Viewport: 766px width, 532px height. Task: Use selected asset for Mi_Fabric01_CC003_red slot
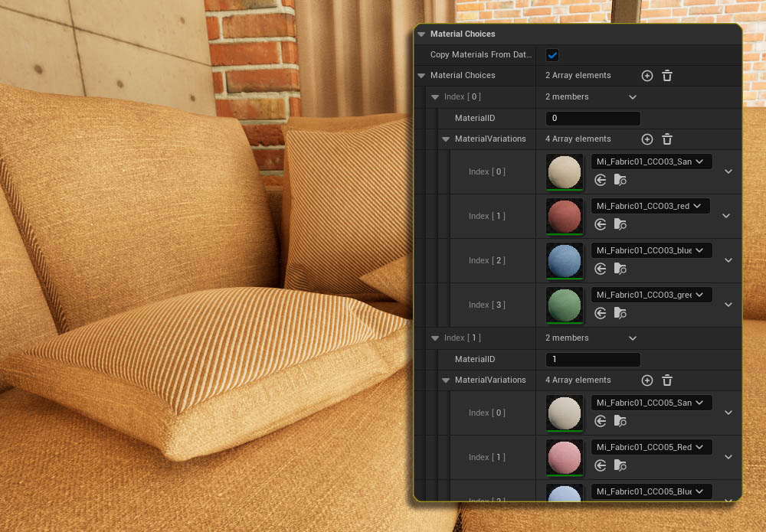[601, 224]
